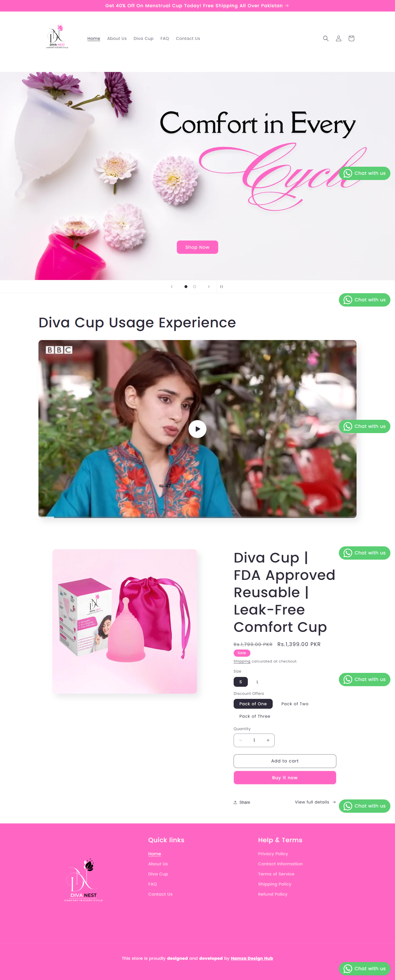The height and width of the screenshot is (980, 395).
Task: Pause the slideshow with the pause icon
Action: (x=221, y=287)
